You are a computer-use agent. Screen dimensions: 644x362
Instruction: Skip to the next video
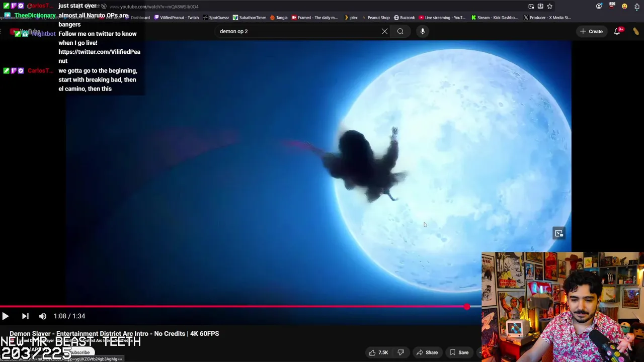click(x=25, y=316)
